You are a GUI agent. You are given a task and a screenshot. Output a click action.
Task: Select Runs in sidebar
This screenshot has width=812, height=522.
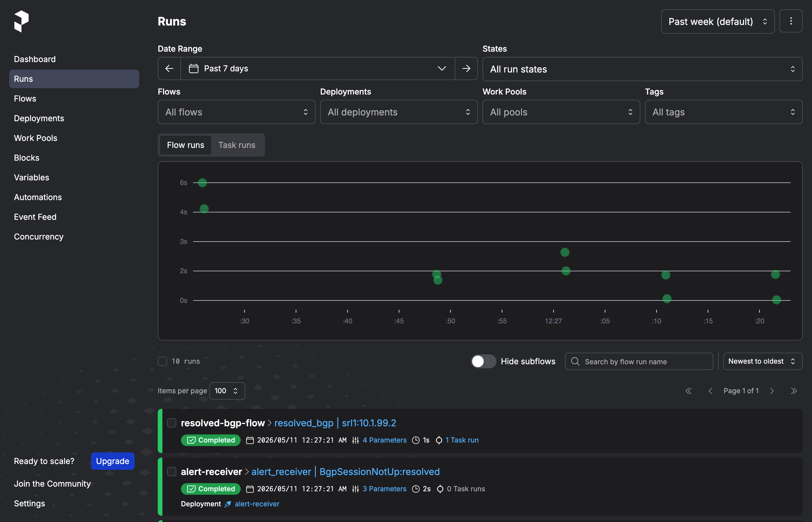tap(74, 79)
